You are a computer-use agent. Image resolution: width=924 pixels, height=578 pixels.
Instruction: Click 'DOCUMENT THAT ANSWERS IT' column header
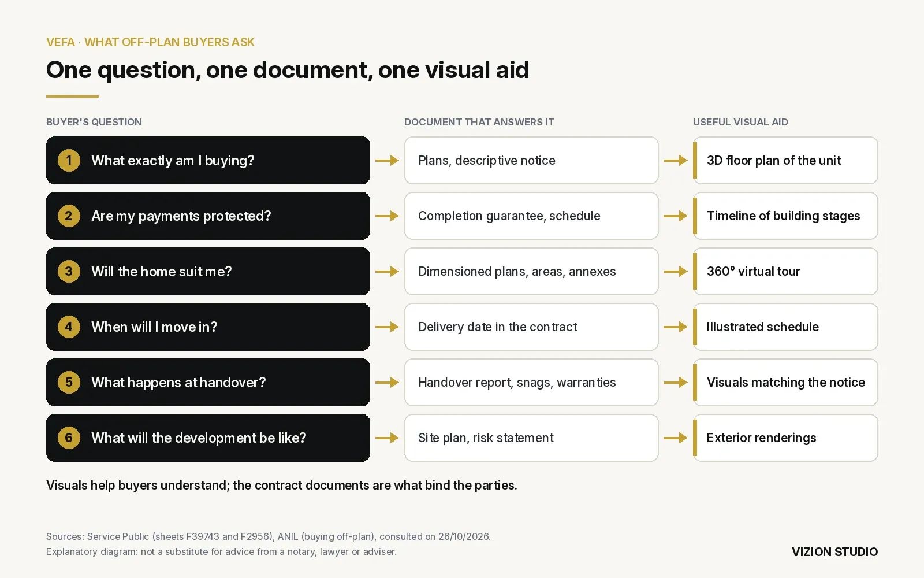pos(479,122)
